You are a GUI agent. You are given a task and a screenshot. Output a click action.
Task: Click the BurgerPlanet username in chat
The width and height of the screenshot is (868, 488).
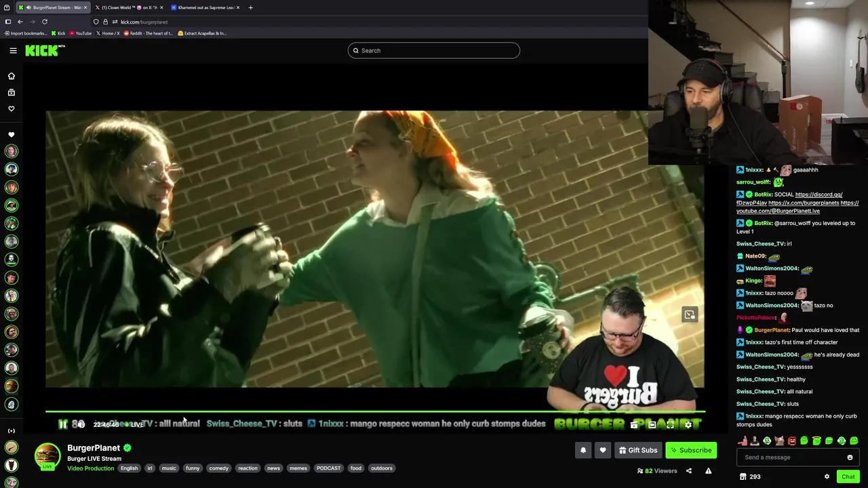[x=772, y=330]
